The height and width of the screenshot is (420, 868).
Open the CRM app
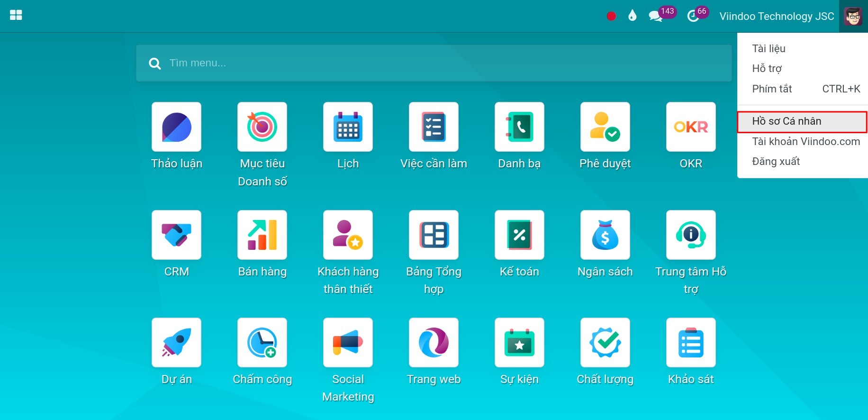176,235
